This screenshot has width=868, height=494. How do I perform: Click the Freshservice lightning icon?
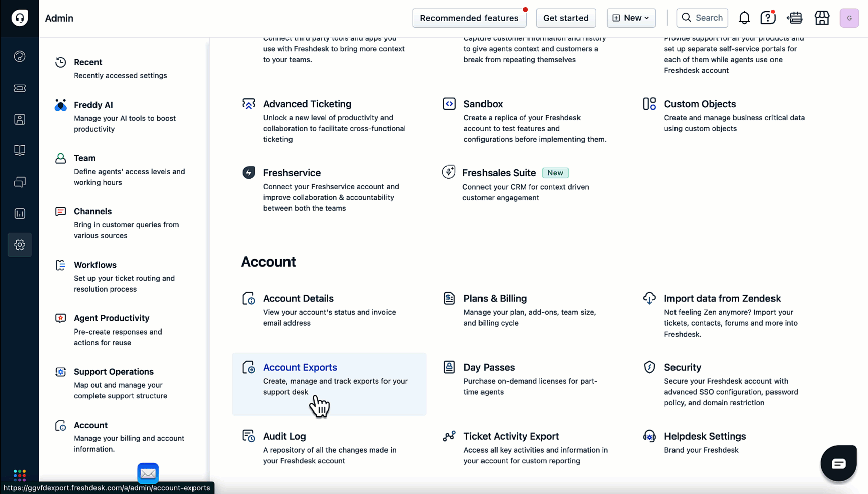(x=249, y=173)
